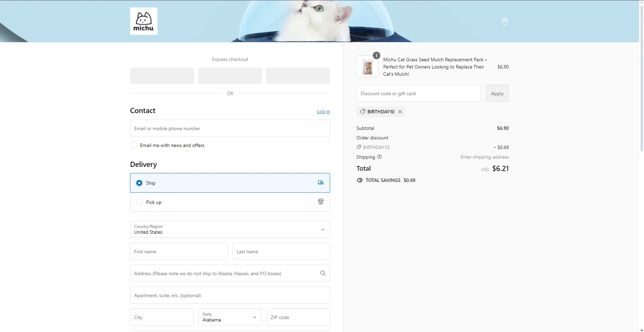Follow the Log in link
Viewport: 644px width, 332px height.
[x=323, y=112]
